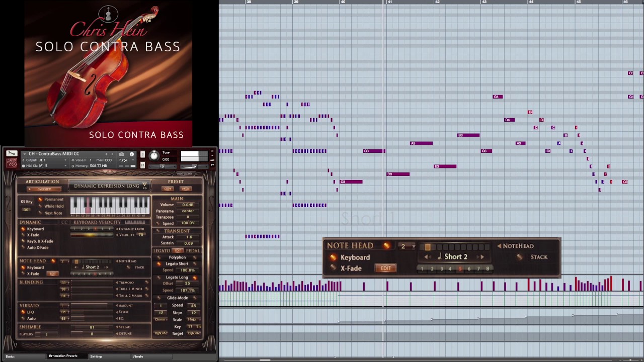
Task: Click Edit button in enlarged Note Head overlay
Action: click(385, 268)
